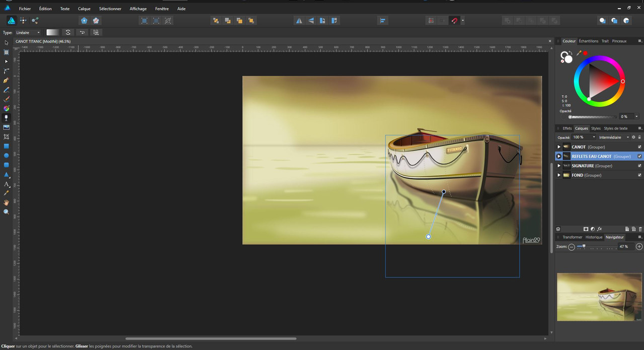Click flip vertical toolbar icon
The image size is (644, 350).
(310, 21)
